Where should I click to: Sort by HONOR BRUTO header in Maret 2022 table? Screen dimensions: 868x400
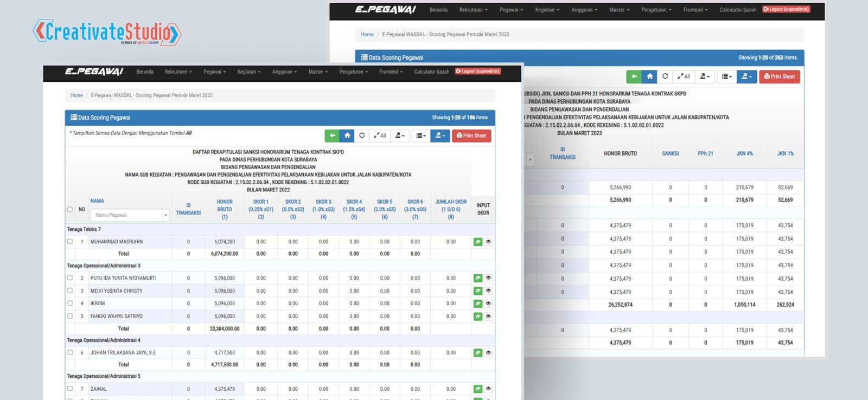coord(225,209)
